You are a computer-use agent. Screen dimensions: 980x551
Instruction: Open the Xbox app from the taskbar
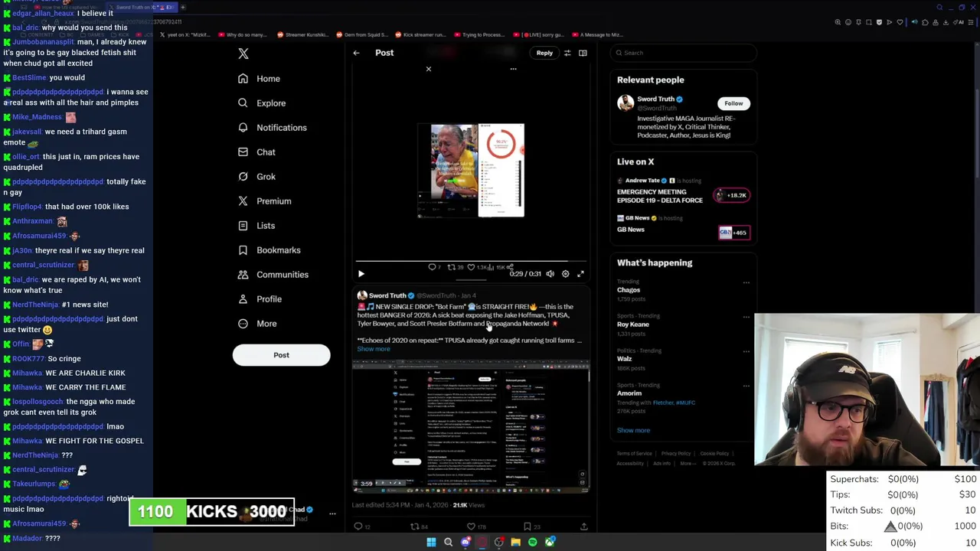point(550,542)
